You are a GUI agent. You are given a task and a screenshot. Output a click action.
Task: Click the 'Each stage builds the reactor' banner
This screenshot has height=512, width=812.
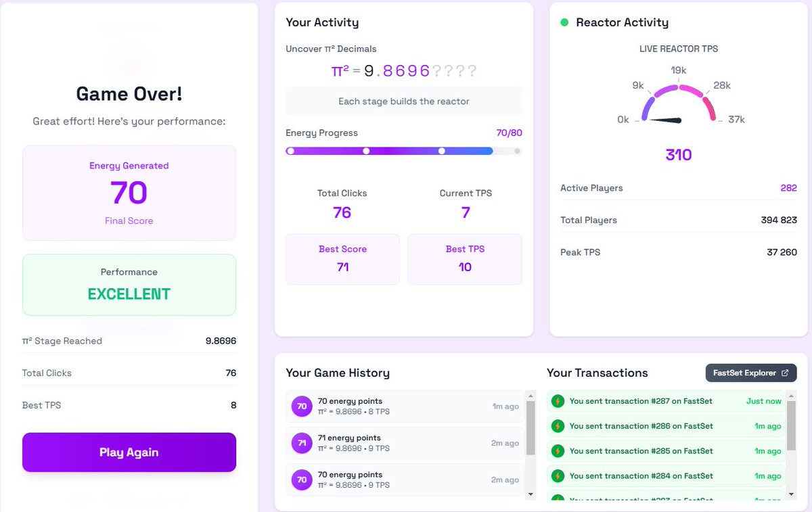click(404, 101)
